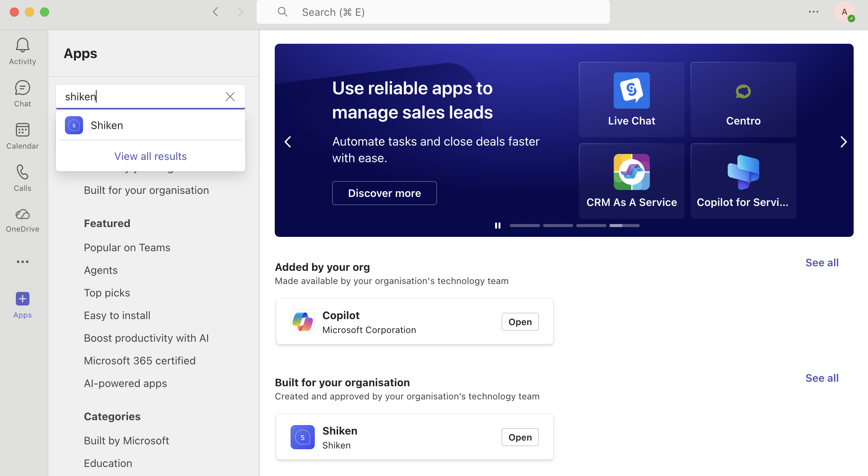Click Discover more button
This screenshot has width=868, height=476.
click(x=384, y=193)
